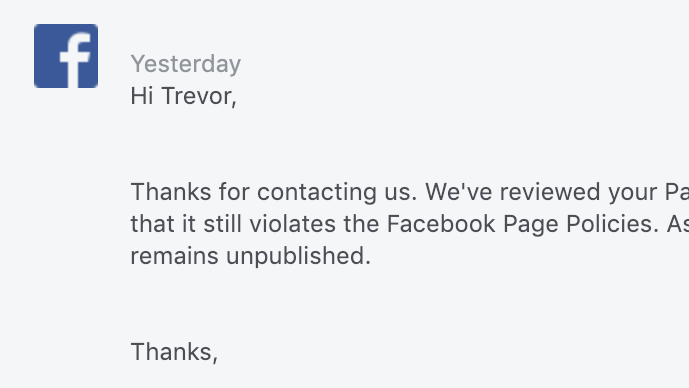Select the 'Yesterday' timestamp
Screen dimensions: 689x388
(x=186, y=64)
